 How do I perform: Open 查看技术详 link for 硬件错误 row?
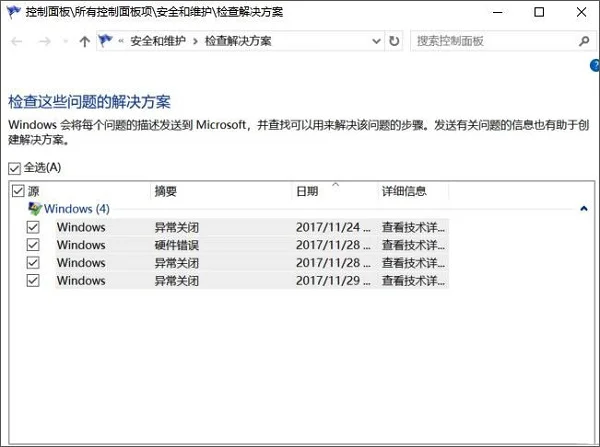(x=413, y=245)
